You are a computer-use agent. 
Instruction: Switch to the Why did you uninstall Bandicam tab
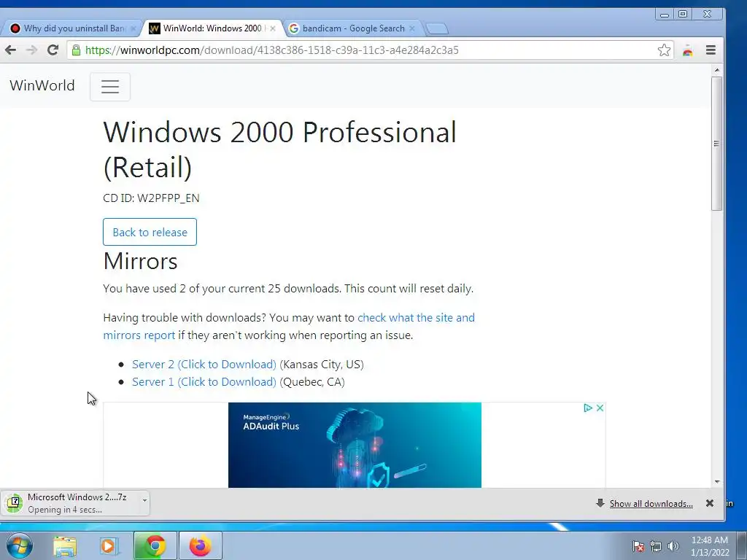(71, 28)
